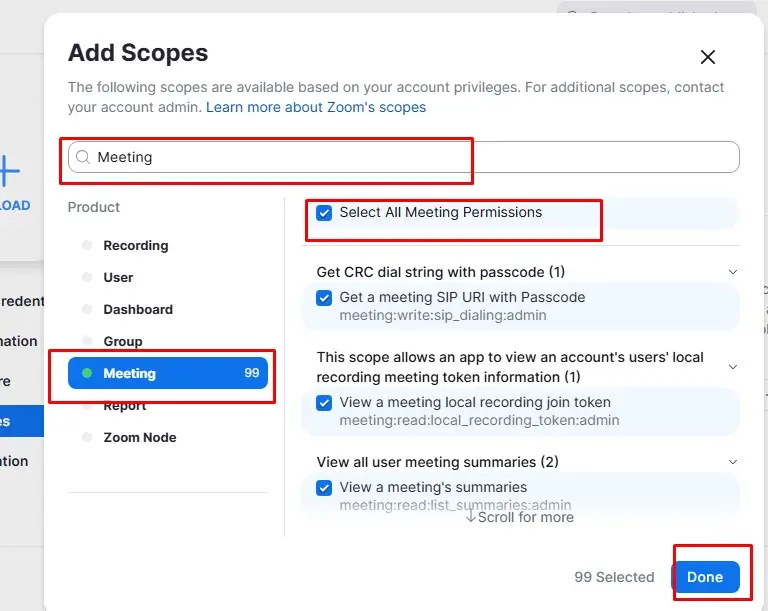Select the Recording product category

pyautogui.click(x=135, y=245)
